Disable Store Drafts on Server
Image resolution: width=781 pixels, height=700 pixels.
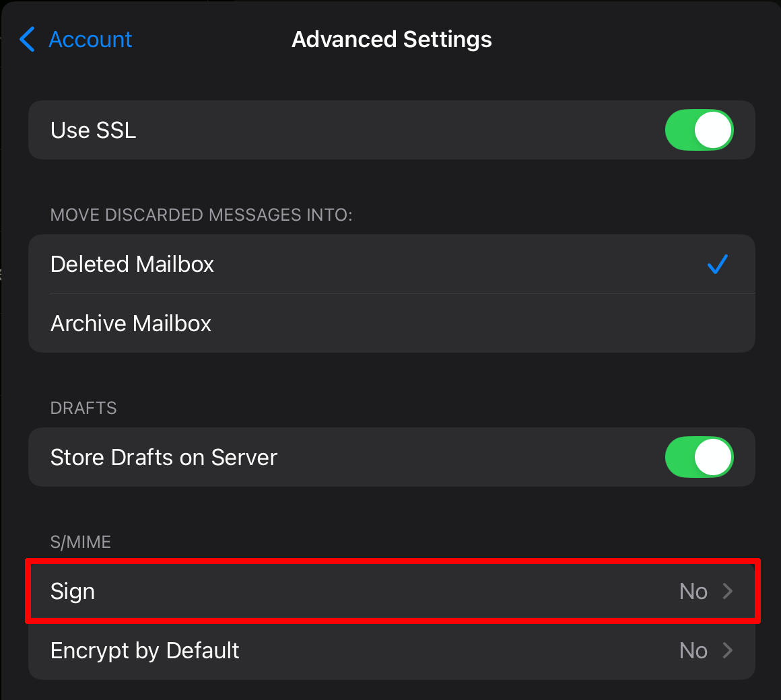[x=699, y=457]
